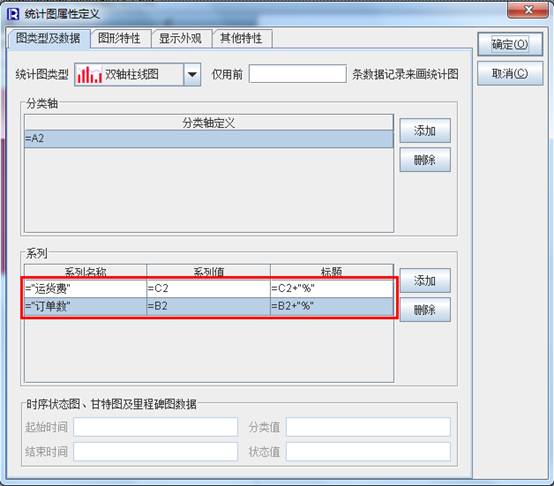The width and height of the screenshot is (554, 486).
Task: Close the dialog with the X button
Action: tap(528, 10)
